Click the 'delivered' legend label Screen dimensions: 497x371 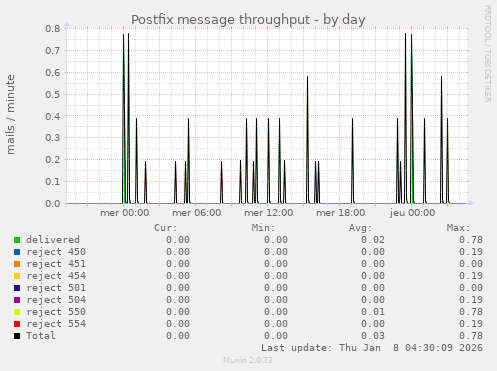click(53, 240)
